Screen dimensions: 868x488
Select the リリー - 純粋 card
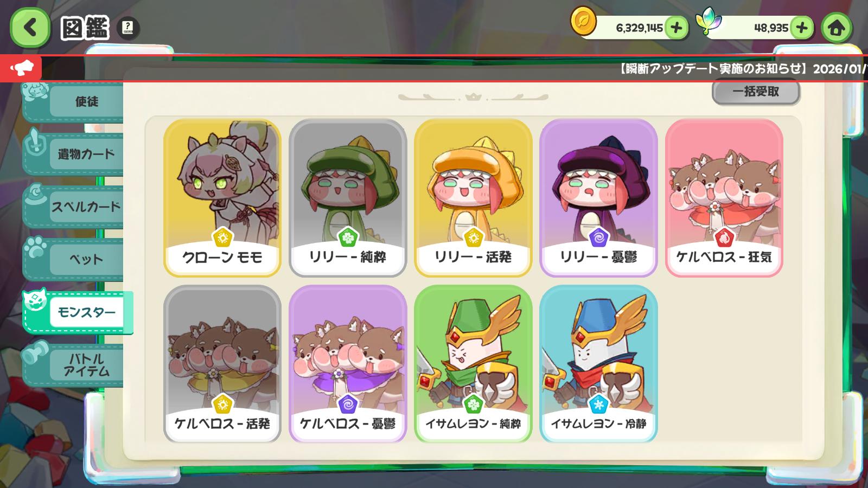[x=348, y=198]
